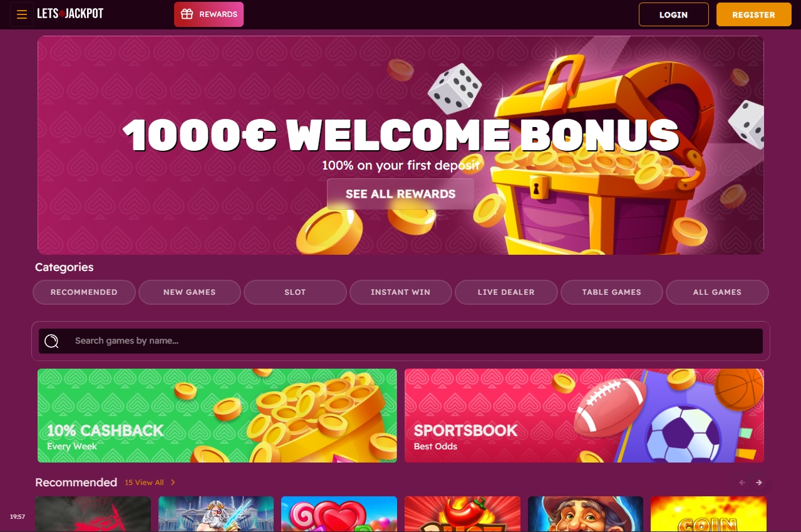The image size is (801, 532).
Task: Open the 10% Cashback promo banner
Action: click(x=217, y=416)
